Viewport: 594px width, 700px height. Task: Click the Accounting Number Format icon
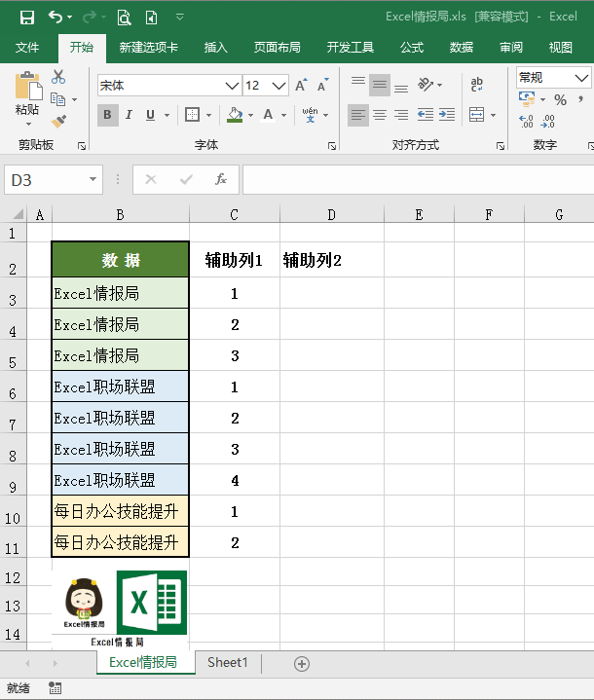point(527,98)
